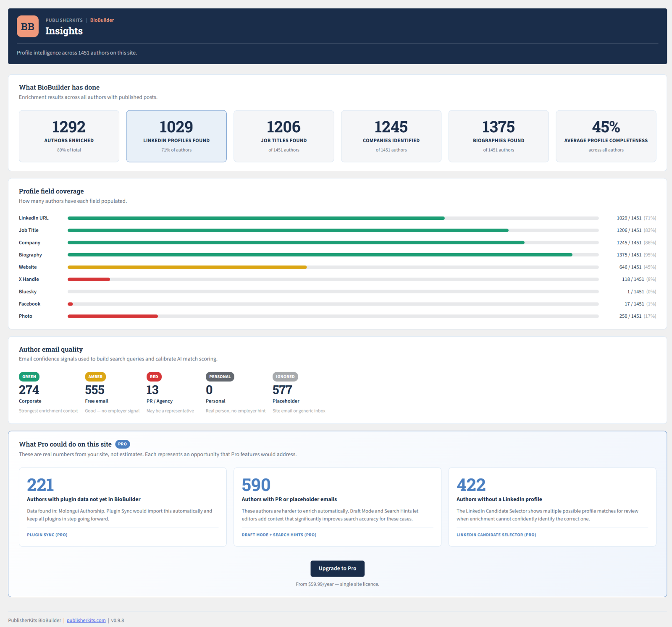Click the '1029 / 1451' LinkedIn URL value
Viewport: 672px width, 627px height.
tap(629, 218)
